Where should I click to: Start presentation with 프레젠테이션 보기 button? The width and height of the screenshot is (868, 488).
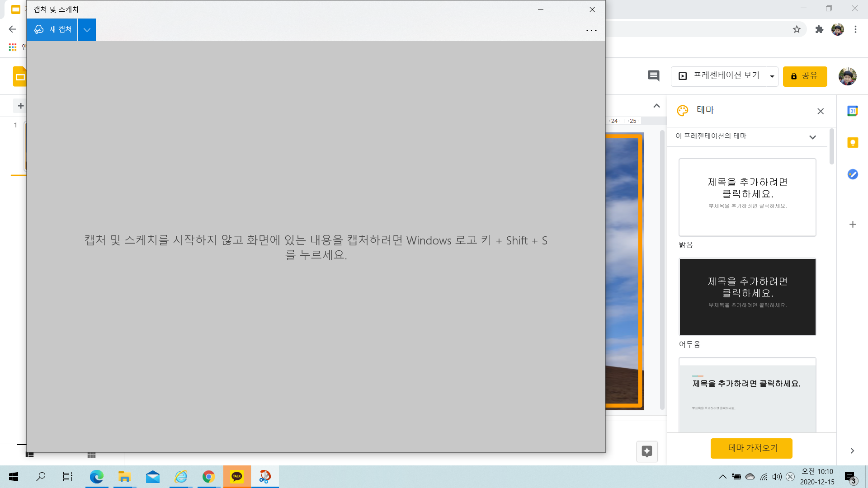tap(720, 76)
